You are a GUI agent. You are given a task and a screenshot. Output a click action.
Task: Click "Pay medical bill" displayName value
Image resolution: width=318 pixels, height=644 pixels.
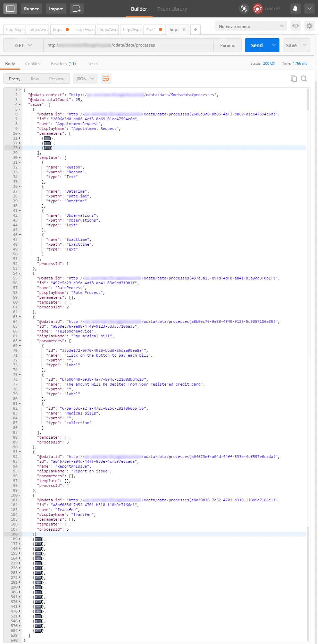point(92,336)
